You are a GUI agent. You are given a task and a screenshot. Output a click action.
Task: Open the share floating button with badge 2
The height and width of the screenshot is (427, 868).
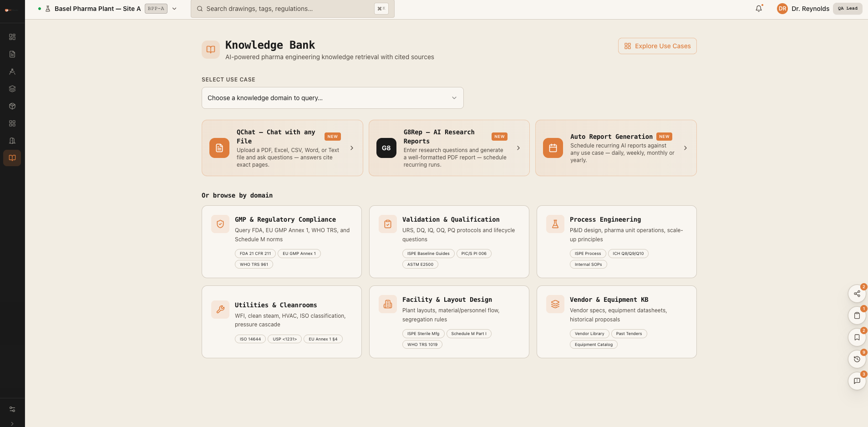click(x=857, y=294)
